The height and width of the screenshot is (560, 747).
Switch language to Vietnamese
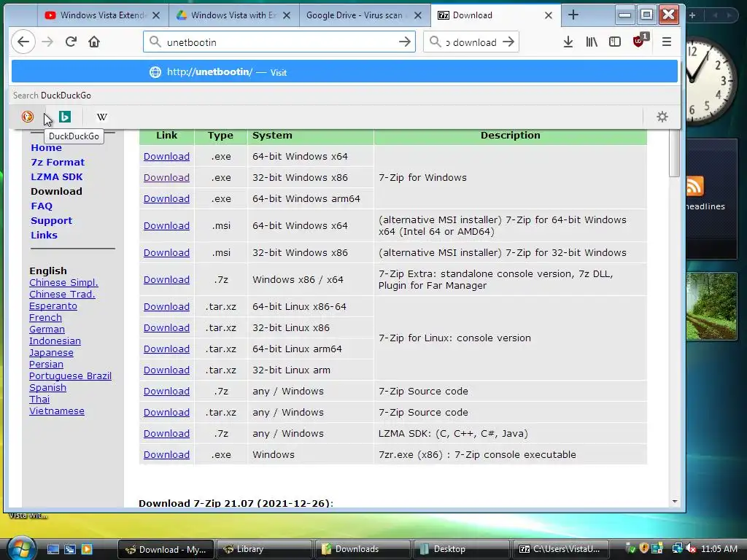click(x=57, y=411)
